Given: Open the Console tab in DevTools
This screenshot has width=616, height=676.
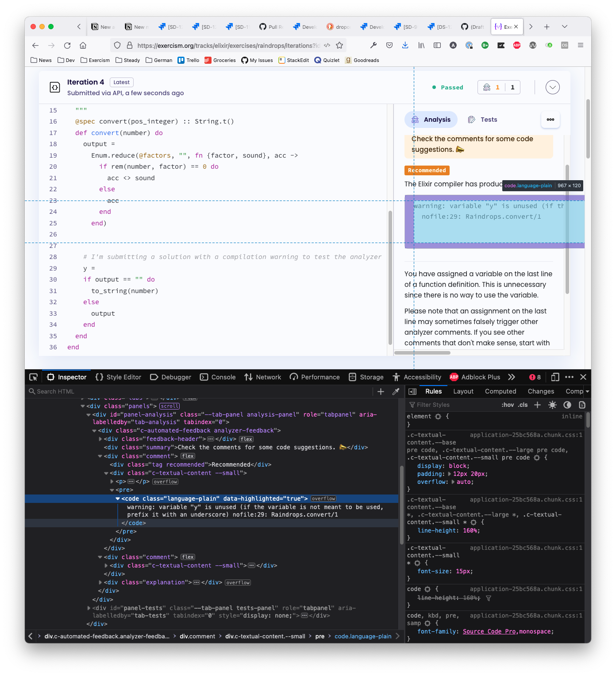Looking at the screenshot, I should pos(218,377).
